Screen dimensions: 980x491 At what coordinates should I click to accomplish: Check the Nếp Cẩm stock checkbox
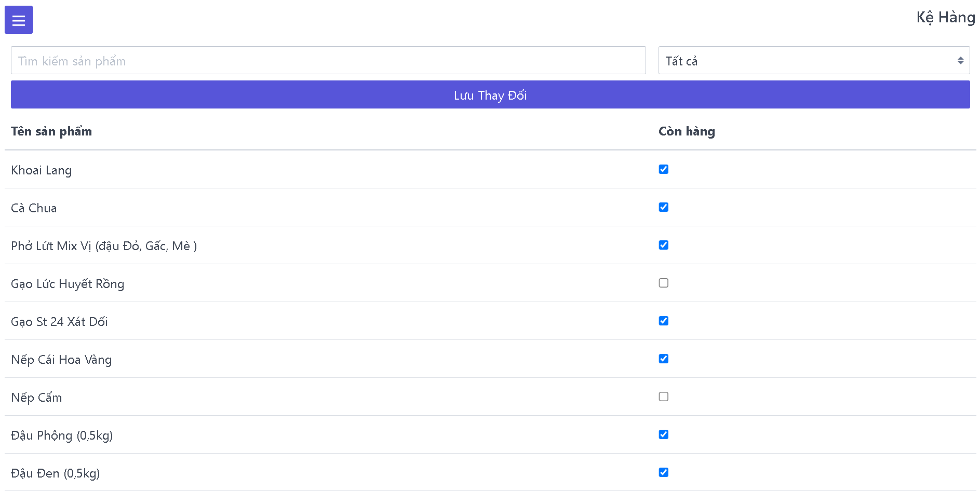pos(664,397)
